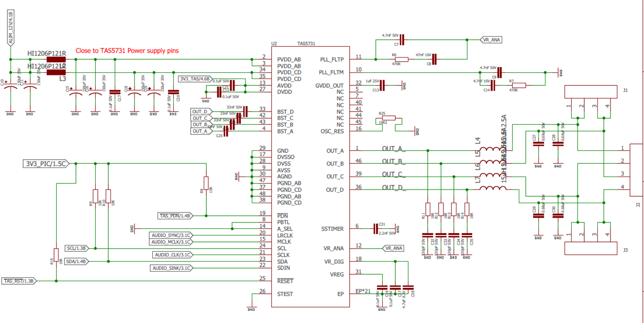Select the R6 470R resistor symbol
644x323 pixels.
[x=401, y=60]
